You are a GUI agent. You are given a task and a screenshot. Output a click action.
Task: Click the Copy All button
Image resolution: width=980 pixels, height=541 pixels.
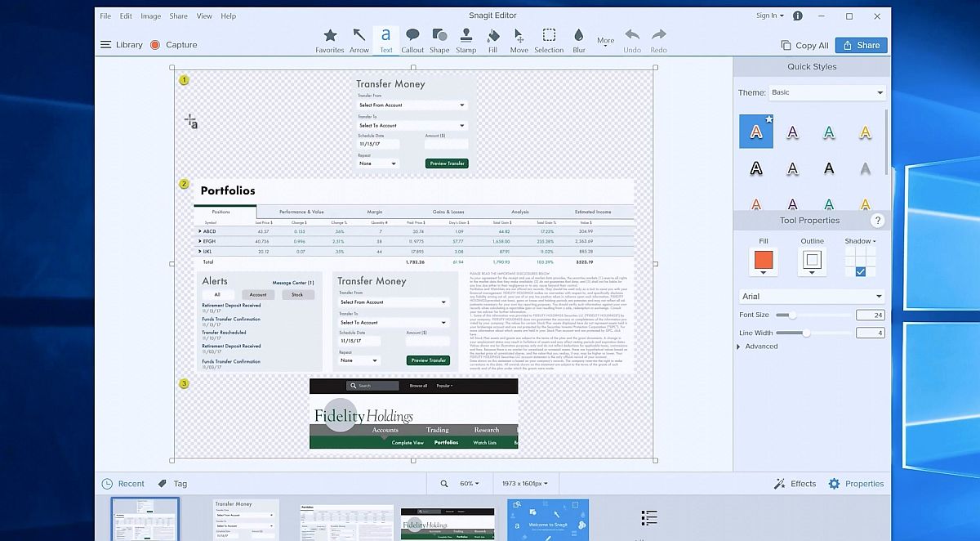804,45
